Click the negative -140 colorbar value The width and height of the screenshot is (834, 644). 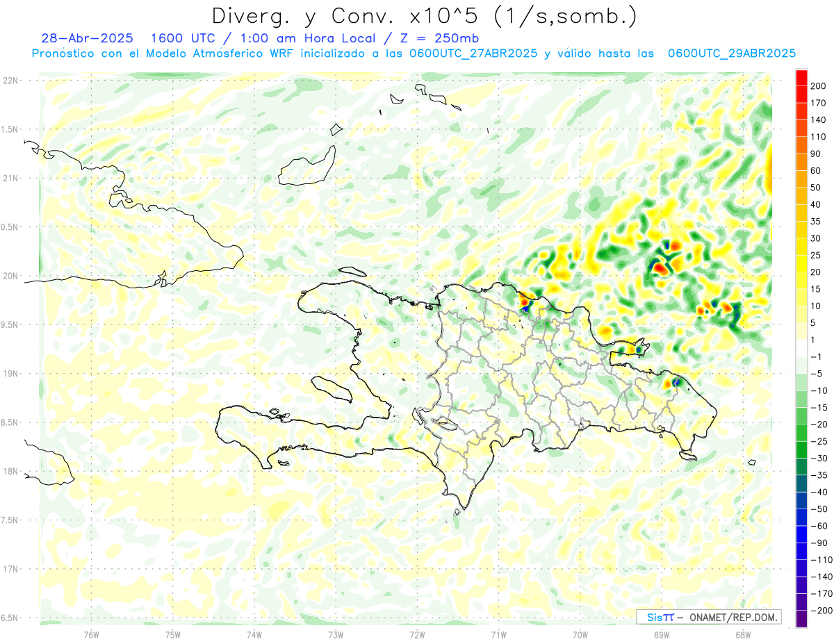tap(821, 577)
